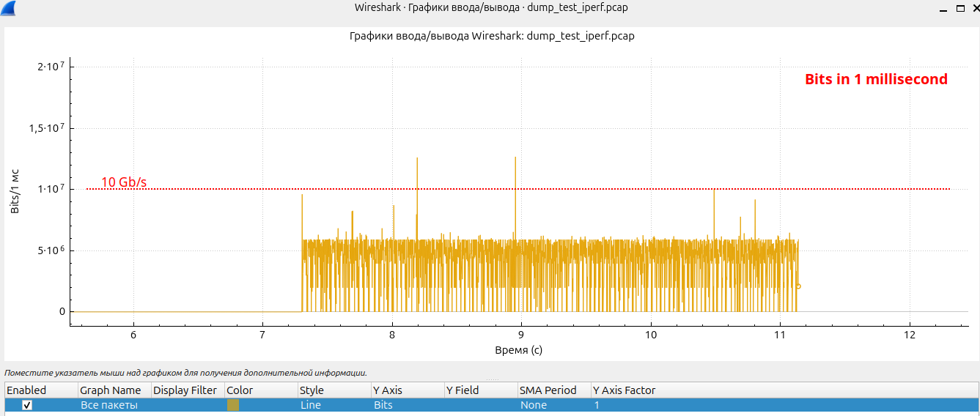Click the Время (с) axis label
980x416 pixels.
(x=519, y=350)
